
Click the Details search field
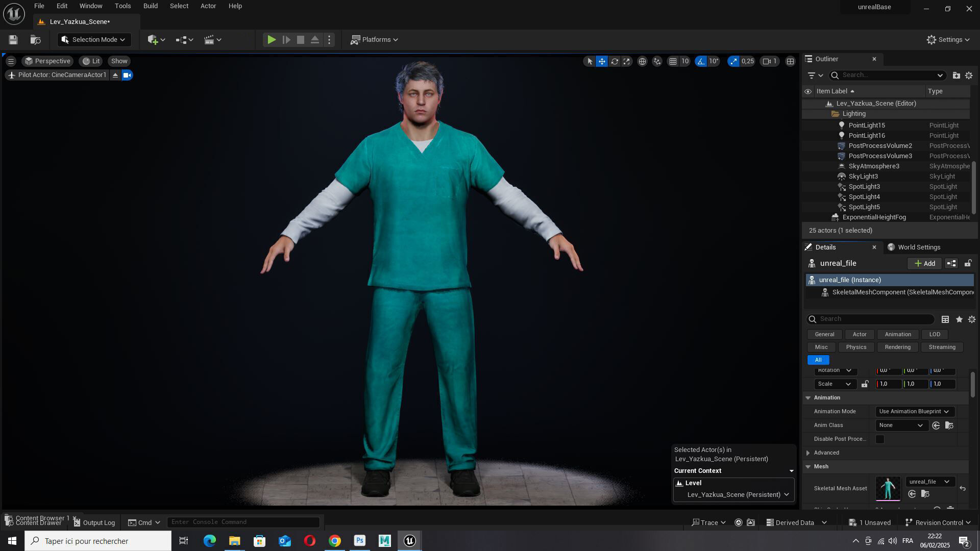pyautogui.click(x=871, y=319)
